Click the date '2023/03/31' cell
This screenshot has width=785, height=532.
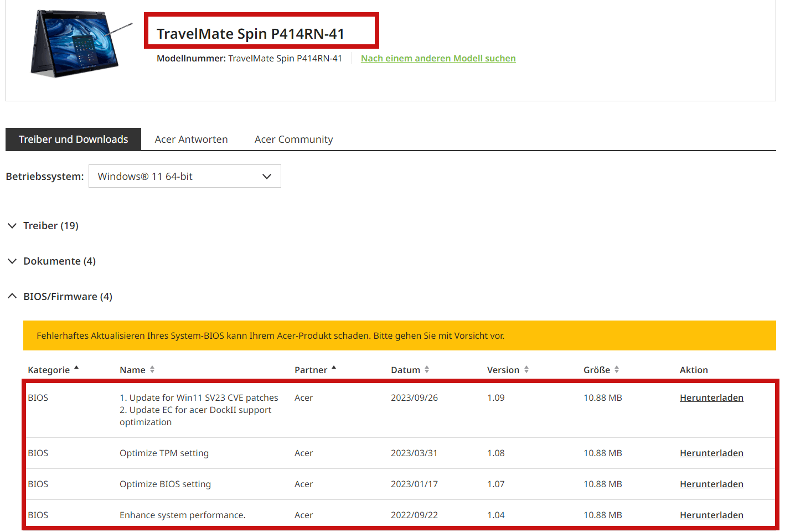click(x=414, y=453)
